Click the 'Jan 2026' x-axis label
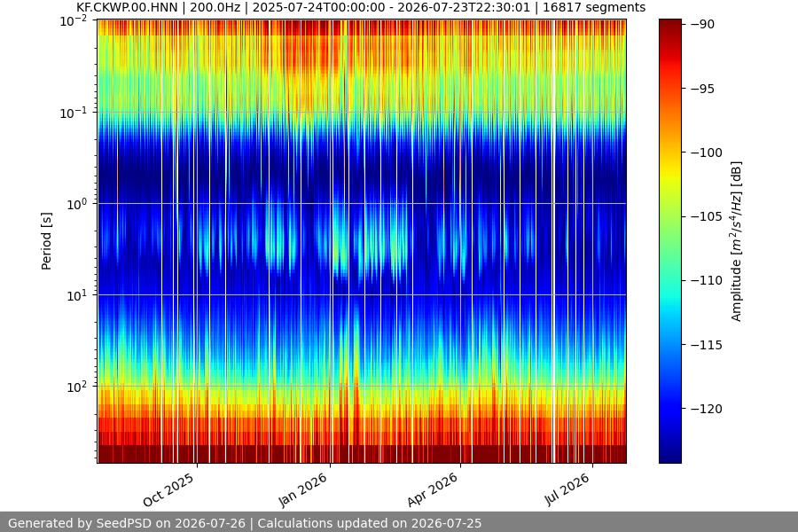The height and width of the screenshot is (532, 798). tap(303, 489)
